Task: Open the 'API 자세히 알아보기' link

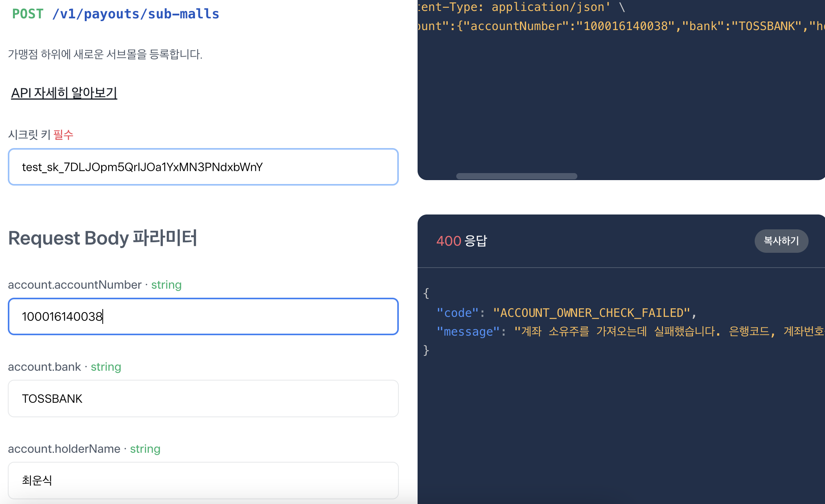Action: (64, 93)
